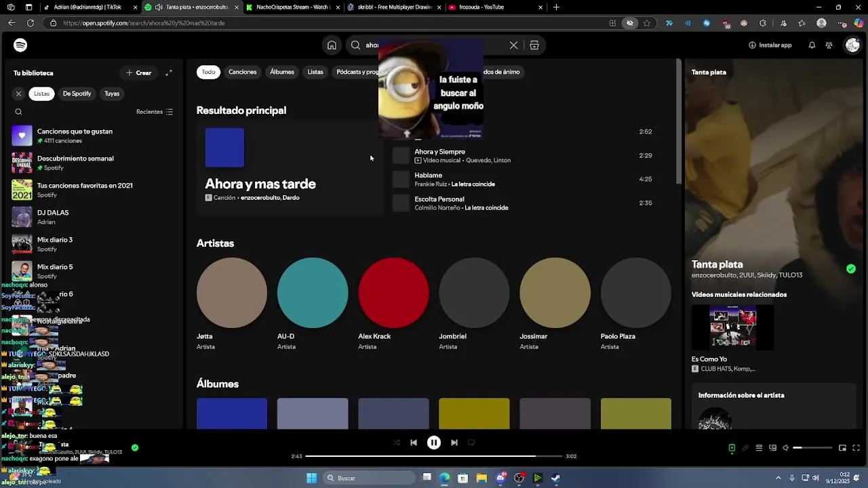Open Tus canciones favoritas en 2021
Viewport: 868px width, 488px height.
(x=94, y=190)
